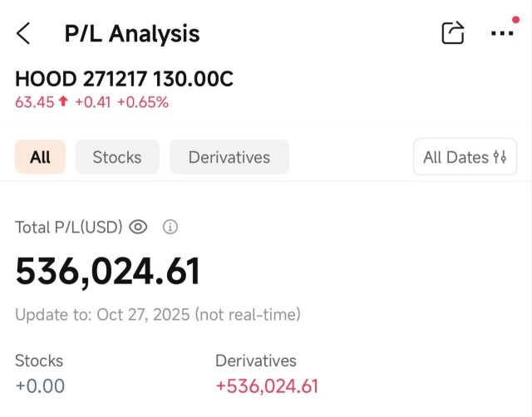This screenshot has height=417, width=532.
Task: Hide Total P/L value with eye icon
Action: coord(138,227)
